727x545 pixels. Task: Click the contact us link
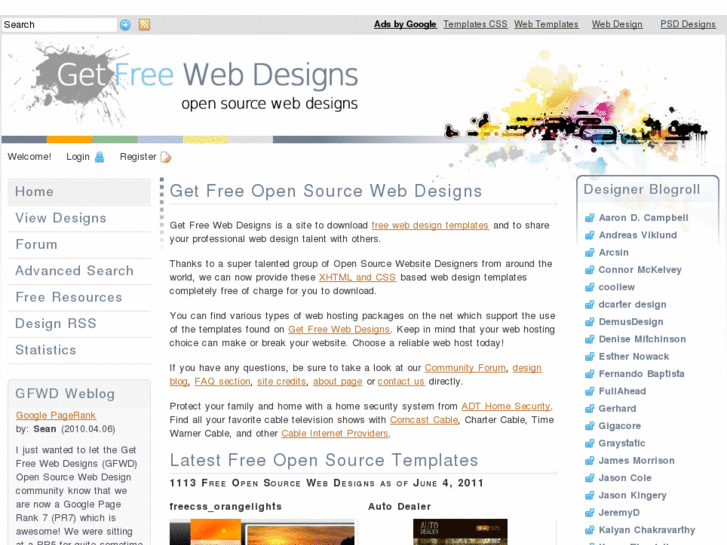coord(401,381)
